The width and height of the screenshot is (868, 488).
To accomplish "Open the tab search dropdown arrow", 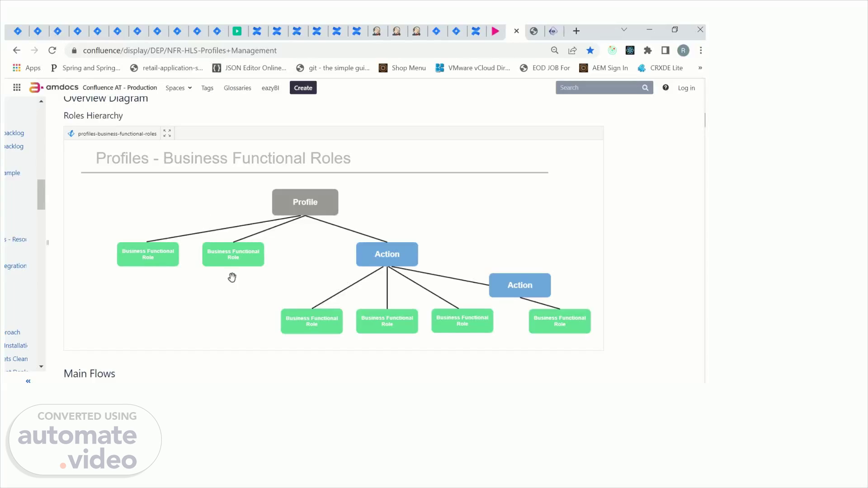I will pyautogui.click(x=624, y=30).
